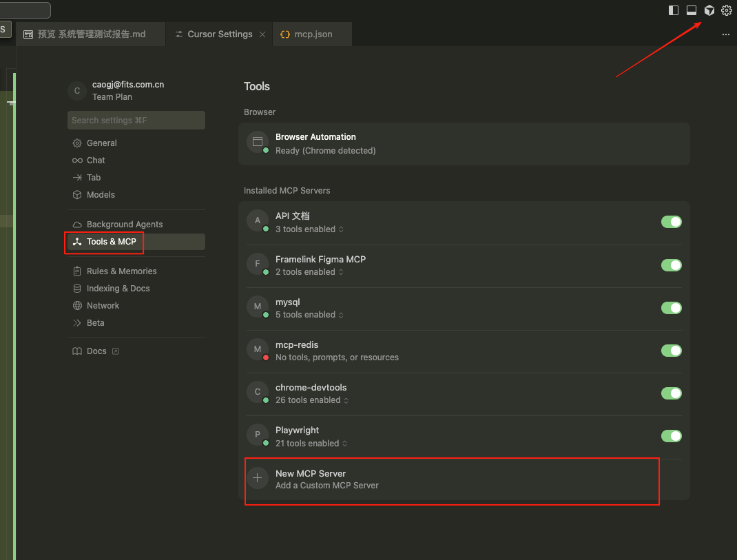Close the Cursor Settings tab
Image resolution: width=737 pixels, height=560 pixels.
coord(262,34)
